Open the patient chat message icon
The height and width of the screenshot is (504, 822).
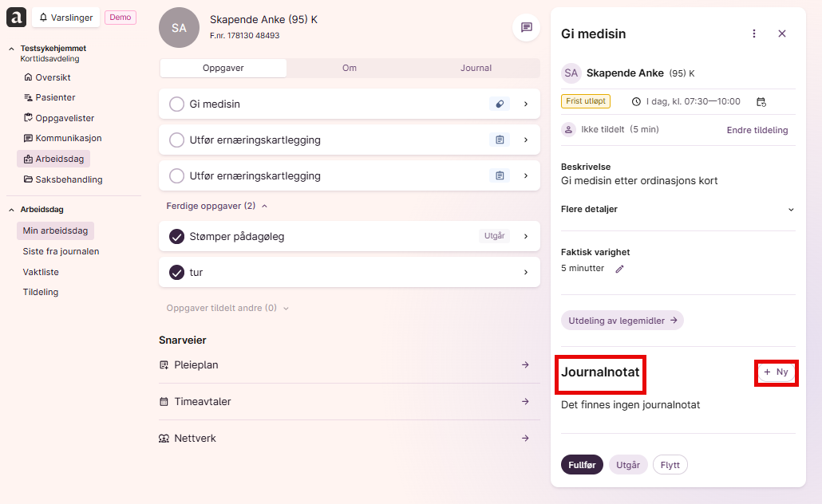[527, 27]
